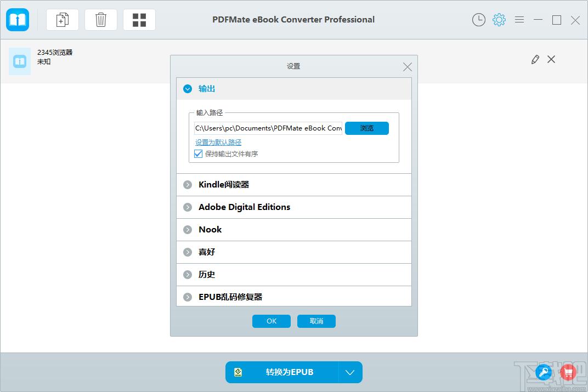Click the PDFMate book logo icon

[x=18, y=20]
